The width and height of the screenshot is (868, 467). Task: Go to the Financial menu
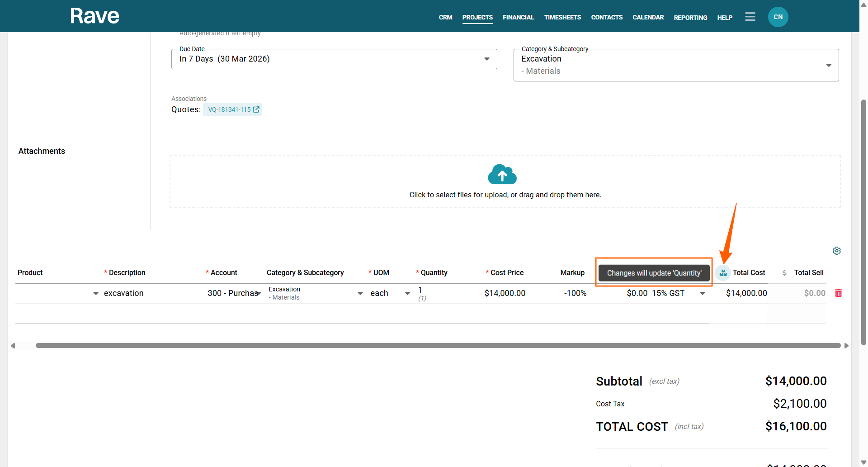[x=518, y=17]
